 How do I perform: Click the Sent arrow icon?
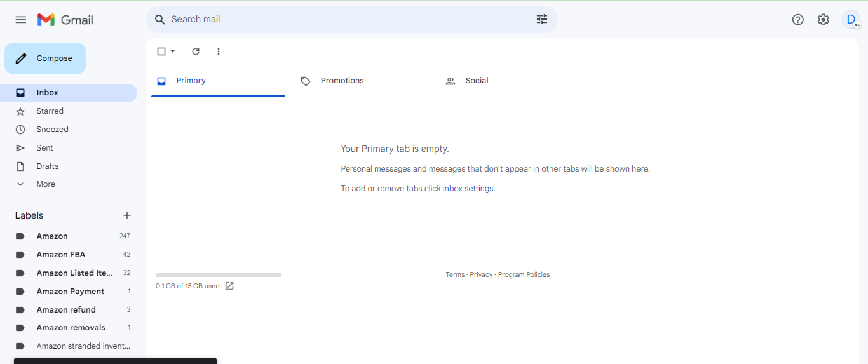pos(20,148)
